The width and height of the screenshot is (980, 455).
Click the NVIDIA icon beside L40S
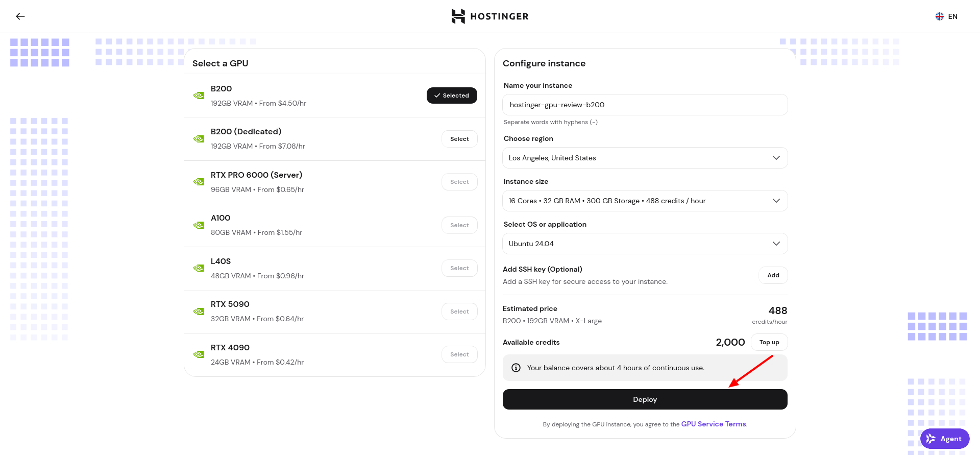[x=199, y=268]
